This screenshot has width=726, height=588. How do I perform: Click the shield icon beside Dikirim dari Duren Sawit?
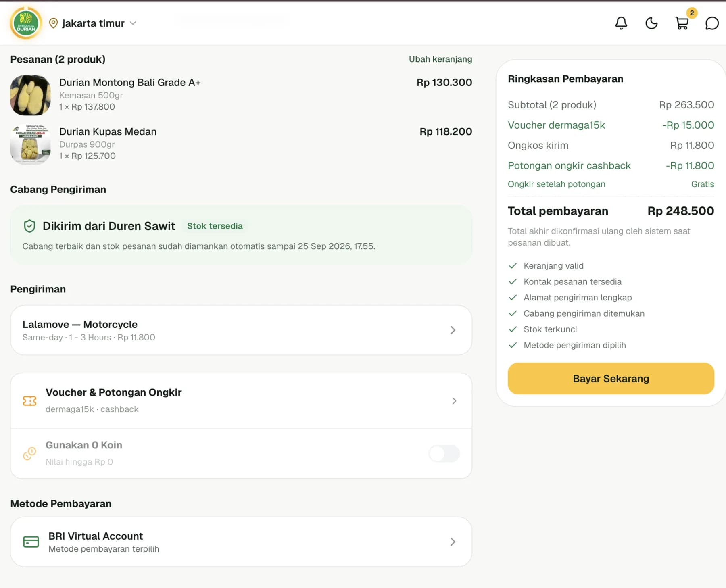pyautogui.click(x=29, y=226)
